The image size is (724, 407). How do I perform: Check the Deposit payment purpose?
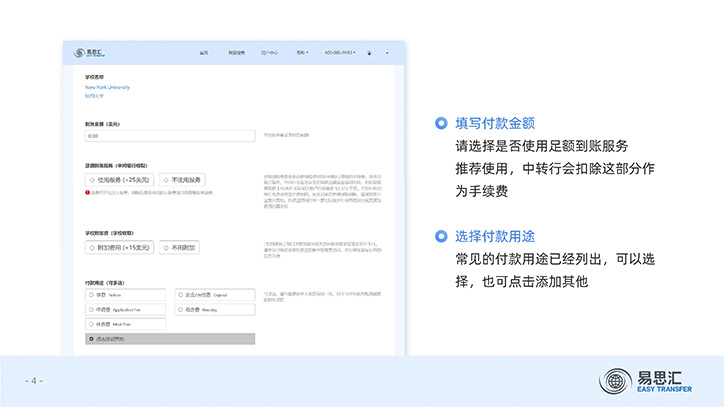click(178, 295)
